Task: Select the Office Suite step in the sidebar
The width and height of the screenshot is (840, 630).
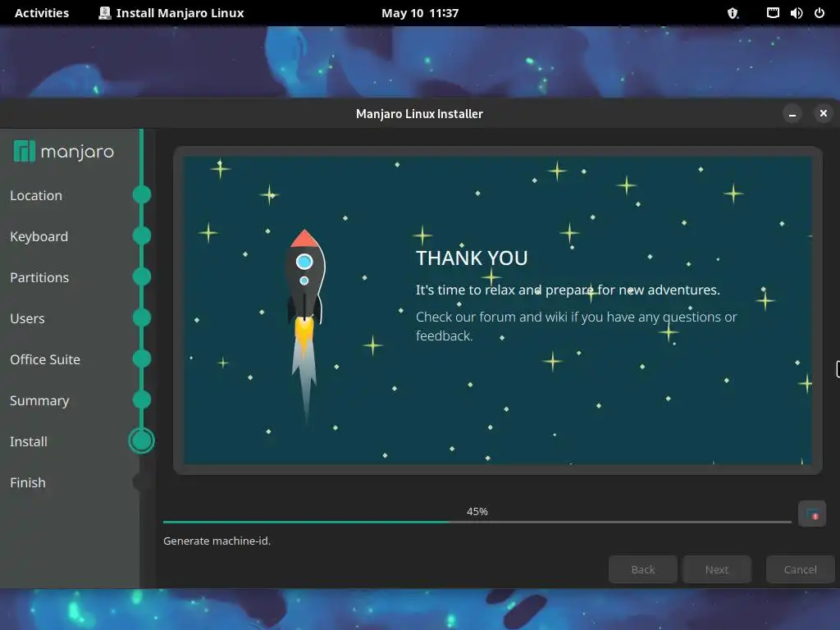Action: pos(45,359)
